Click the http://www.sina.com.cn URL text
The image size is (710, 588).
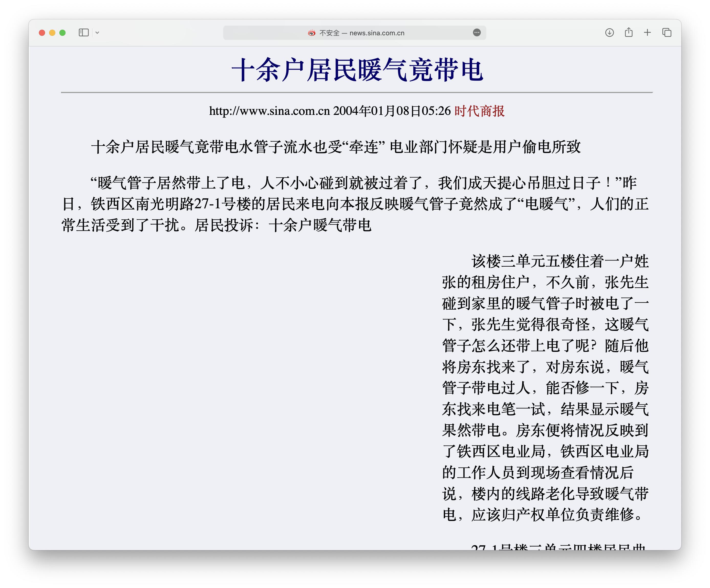coord(269,111)
